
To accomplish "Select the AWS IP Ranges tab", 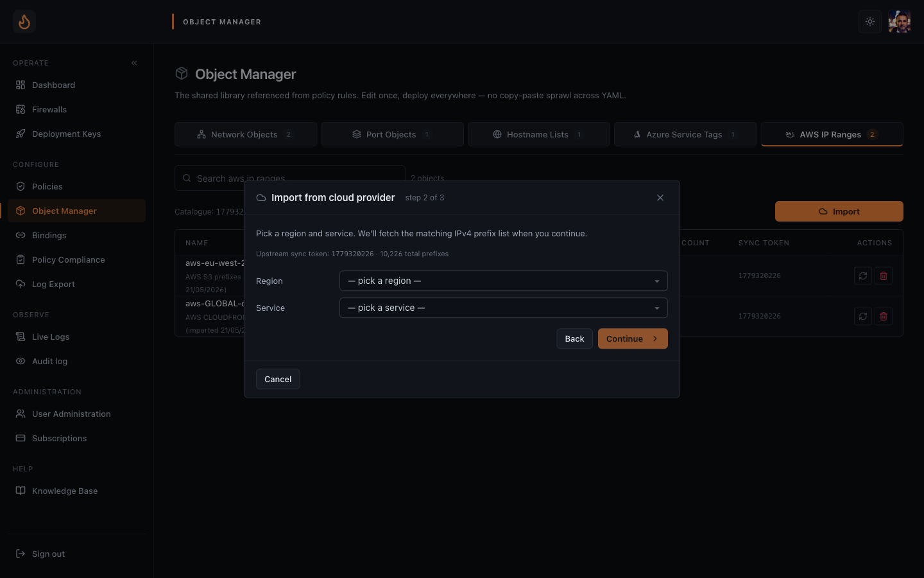I will pyautogui.click(x=832, y=134).
